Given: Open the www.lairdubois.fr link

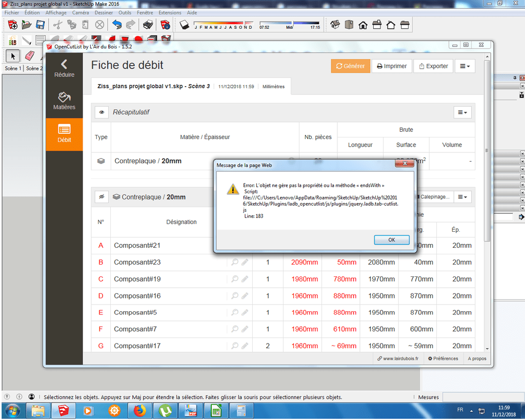Looking at the screenshot, I should coord(398,358).
